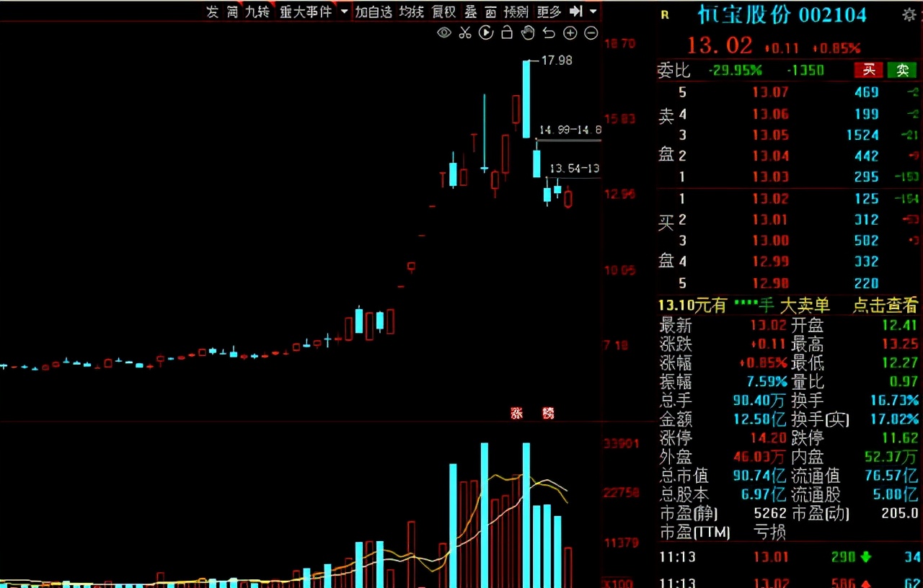This screenshot has height=588, width=923.
Task: Click the 13.54-13 price gap label
Action: [575, 169]
